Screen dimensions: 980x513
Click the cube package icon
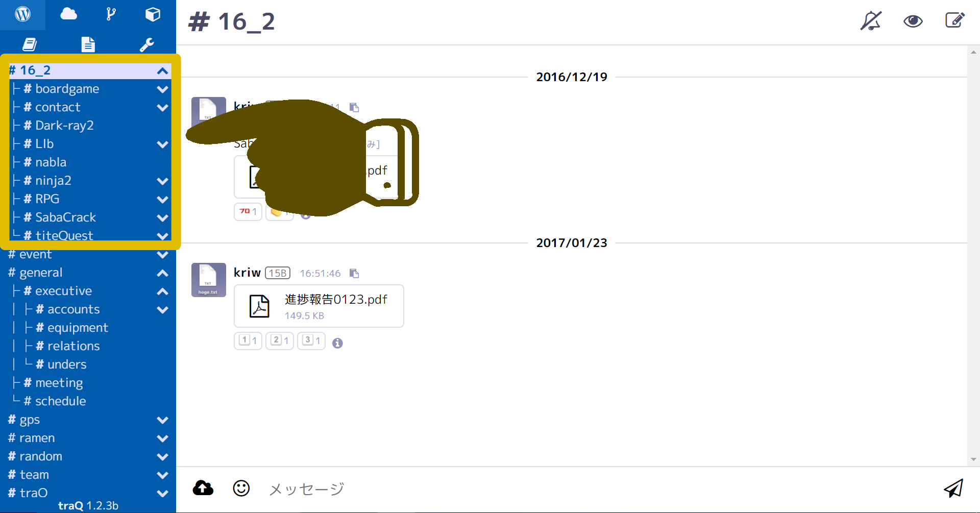153,14
